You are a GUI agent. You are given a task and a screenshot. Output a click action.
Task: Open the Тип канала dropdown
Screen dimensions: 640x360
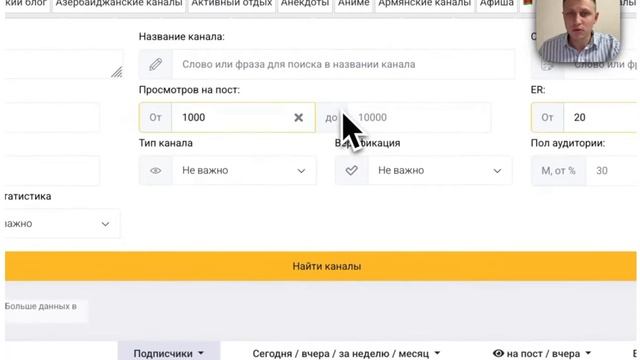(244, 171)
